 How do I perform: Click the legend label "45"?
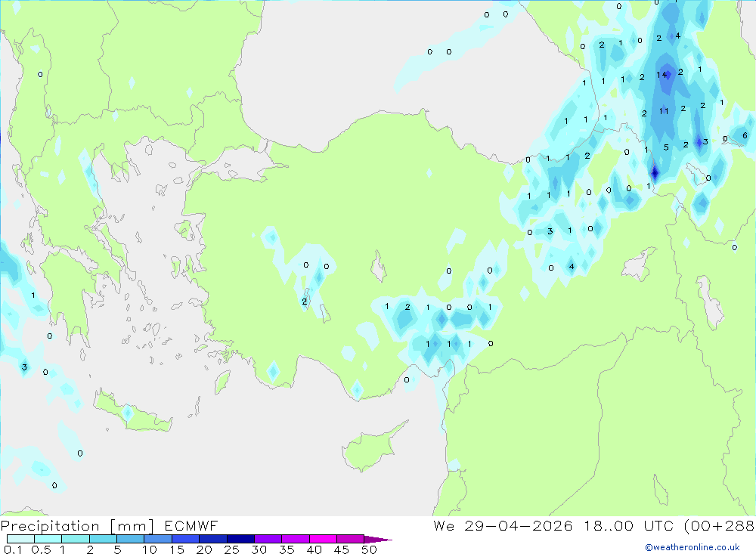pyautogui.click(x=342, y=549)
